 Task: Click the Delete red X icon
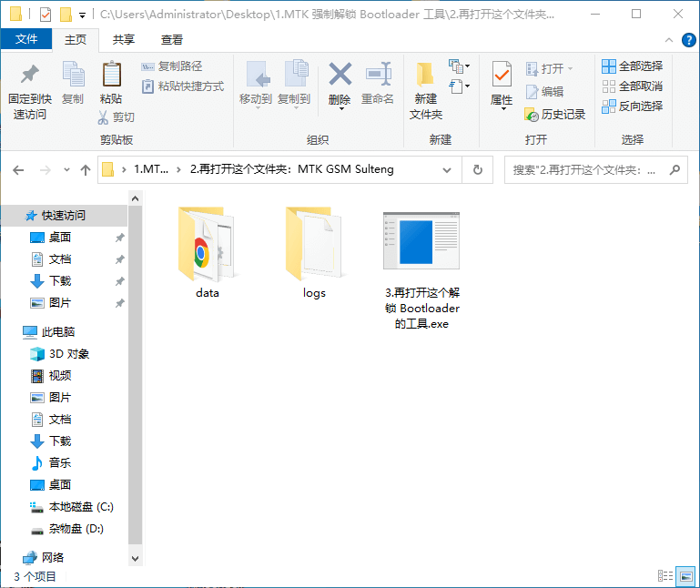click(340, 76)
